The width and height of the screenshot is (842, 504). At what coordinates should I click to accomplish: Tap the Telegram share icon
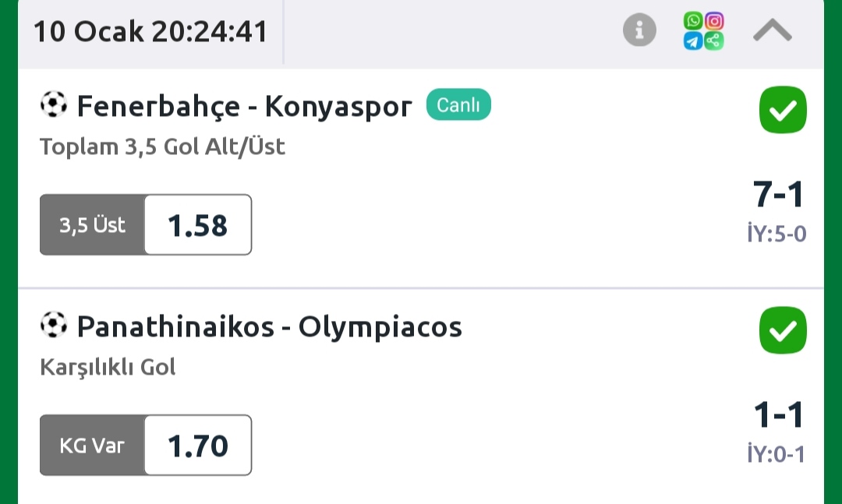point(693,41)
